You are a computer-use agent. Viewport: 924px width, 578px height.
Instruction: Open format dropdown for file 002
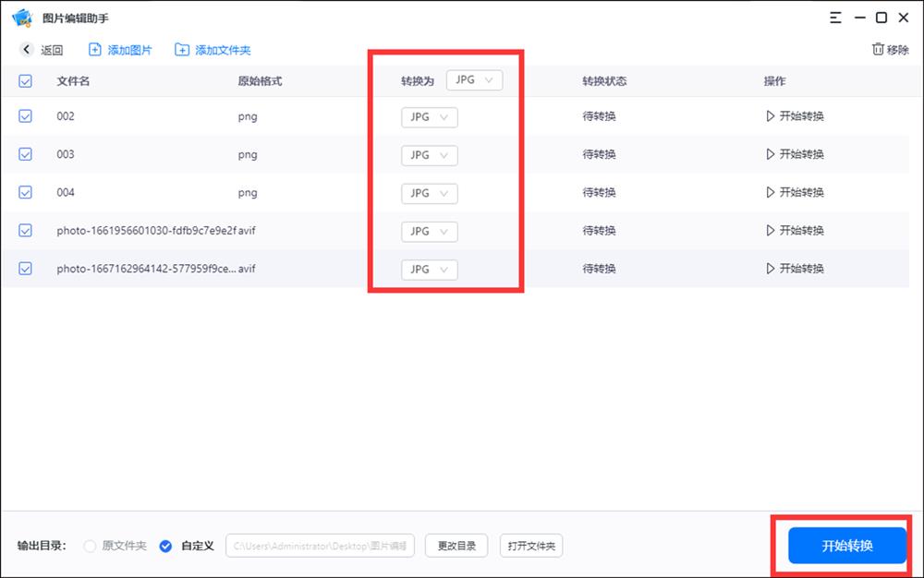click(429, 117)
